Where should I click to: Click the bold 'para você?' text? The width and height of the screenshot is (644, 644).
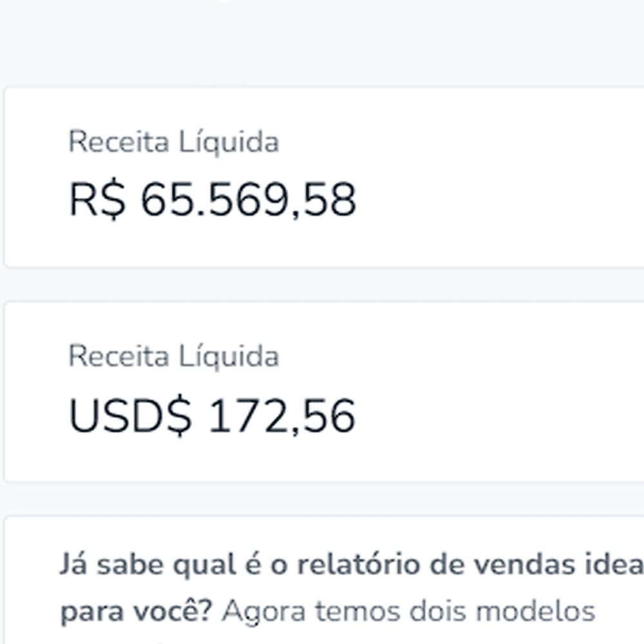137,612
